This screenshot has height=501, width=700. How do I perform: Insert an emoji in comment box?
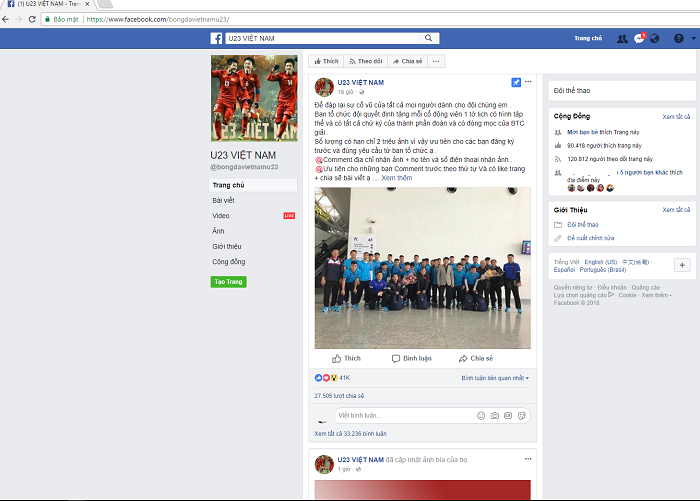(x=481, y=416)
